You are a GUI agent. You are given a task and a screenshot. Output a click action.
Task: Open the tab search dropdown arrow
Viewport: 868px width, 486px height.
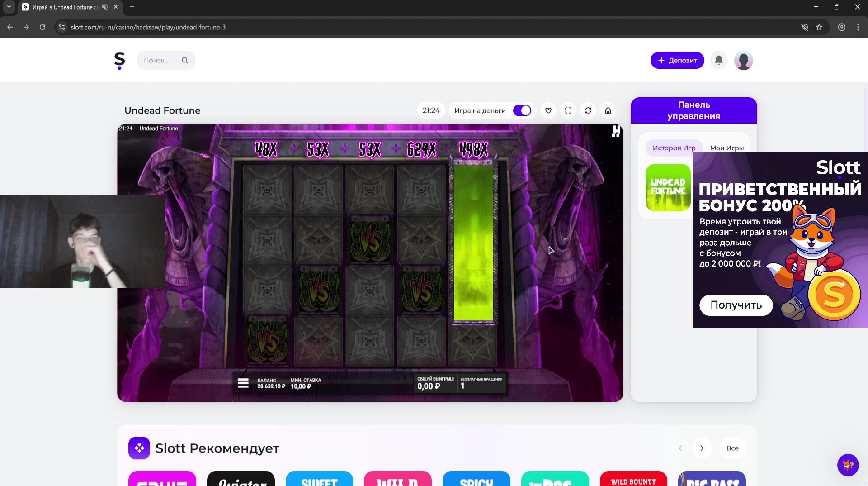(x=9, y=7)
